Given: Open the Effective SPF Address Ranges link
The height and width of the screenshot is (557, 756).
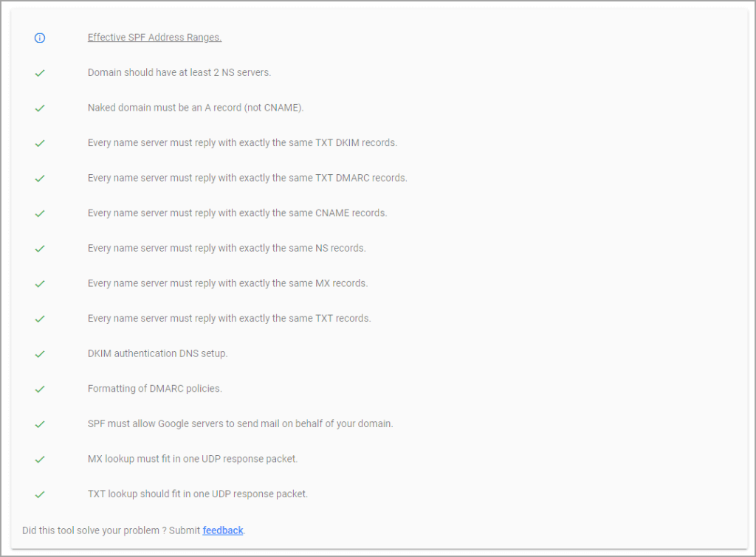Looking at the screenshot, I should pos(154,38).
